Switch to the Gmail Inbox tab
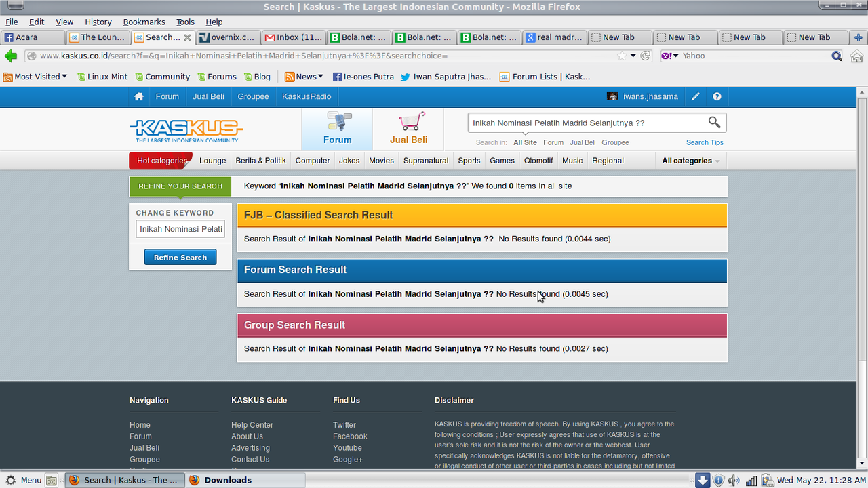 (x=294, y=37)
